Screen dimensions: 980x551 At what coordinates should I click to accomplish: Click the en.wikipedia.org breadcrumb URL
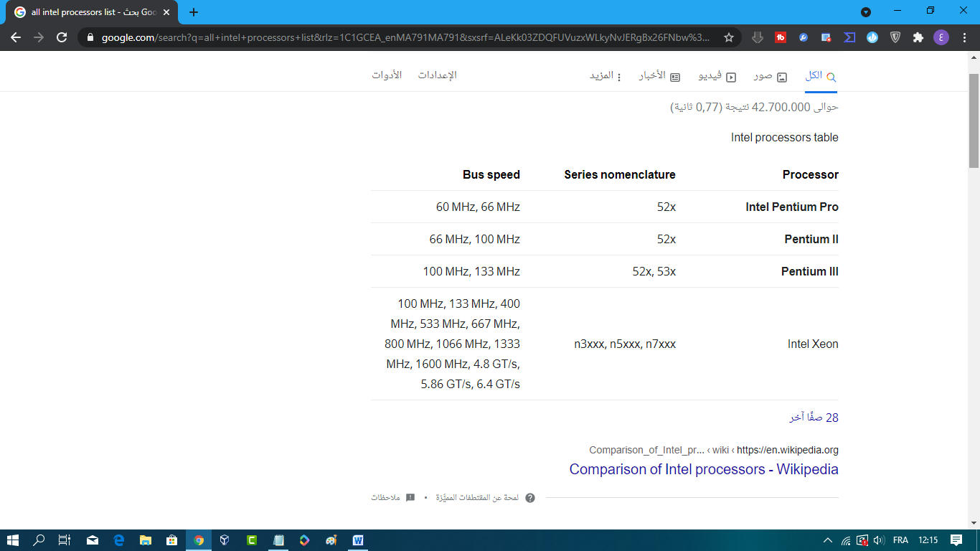pos(787,451)
